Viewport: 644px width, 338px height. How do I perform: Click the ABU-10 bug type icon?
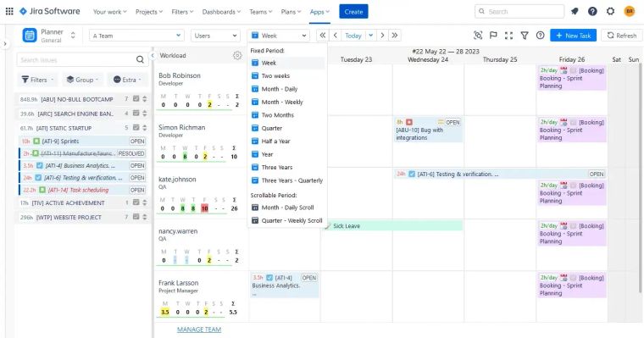click(408, 122)
